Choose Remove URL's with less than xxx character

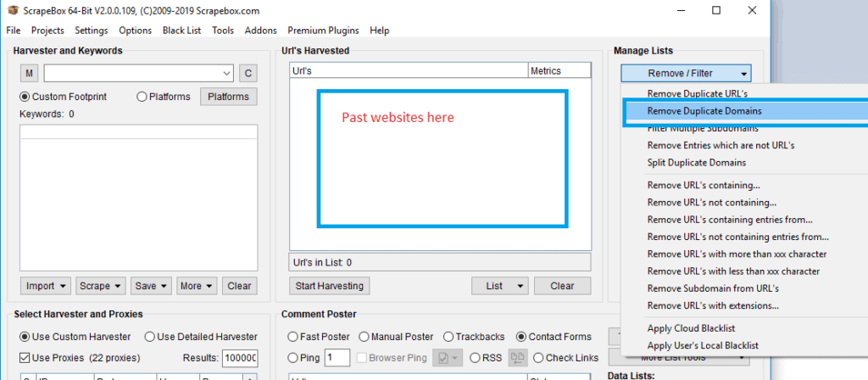[x=733, y=271]
